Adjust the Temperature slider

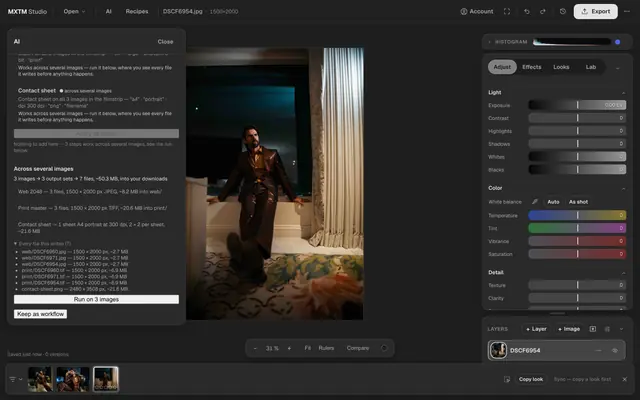577,215
